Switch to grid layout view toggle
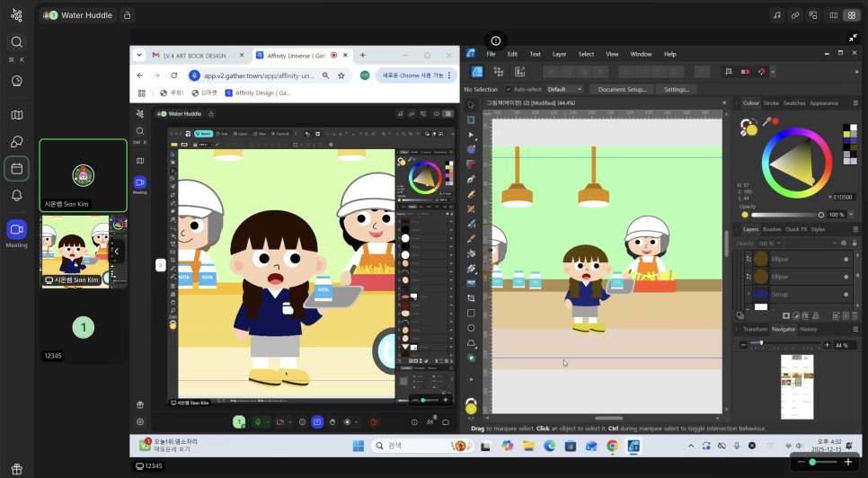Screen dimensions: 868x478 (x=852, y=15)
